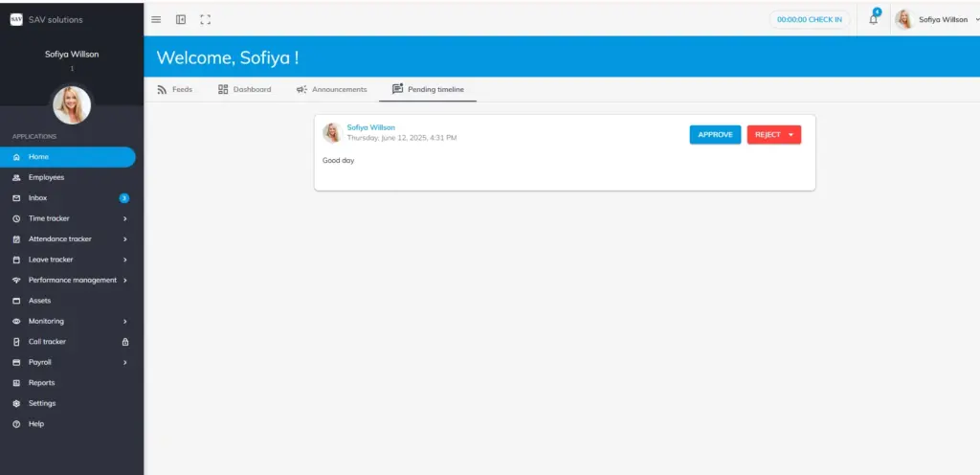980x475 pixels.
Task: Click the Announcements megaphone icon
Action: pos(301,89)
